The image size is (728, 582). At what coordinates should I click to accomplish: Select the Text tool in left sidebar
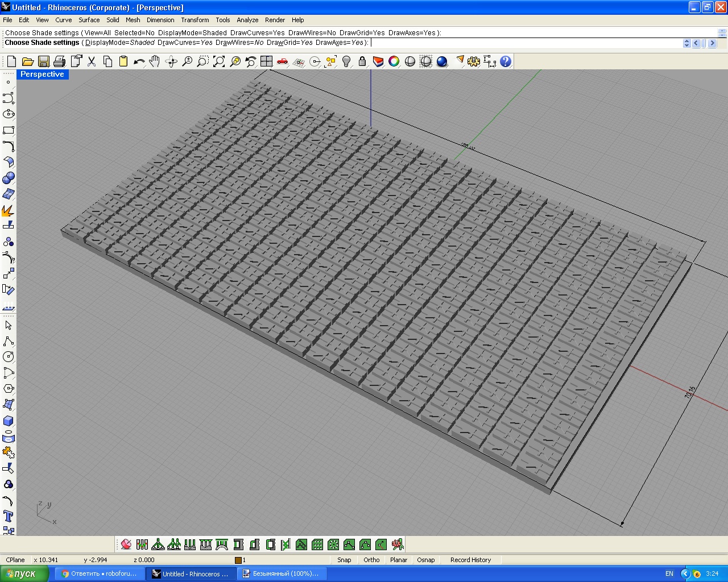click(x=9, y=516)
